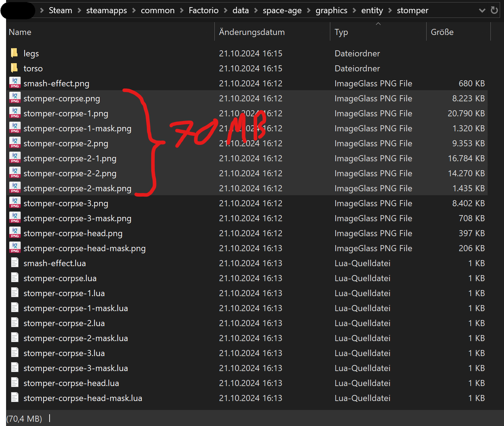The height and width of the screenshot is (426, 504).
Task: Select the stomper-corpse.png file icon
Action: [15, 98]
